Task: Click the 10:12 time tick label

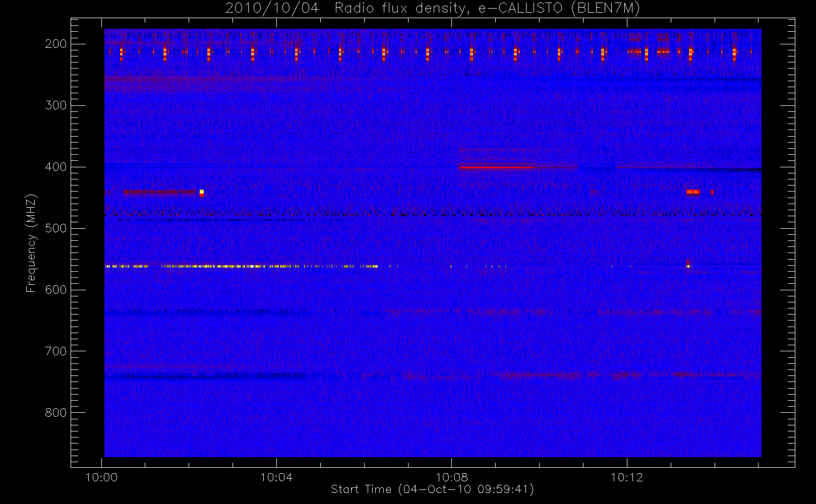Action: click(627, 477)
